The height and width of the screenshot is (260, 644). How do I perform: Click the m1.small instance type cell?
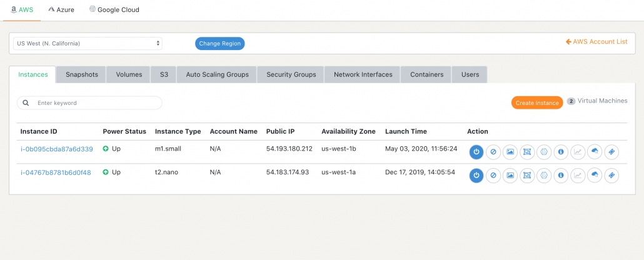click(168, 149)
